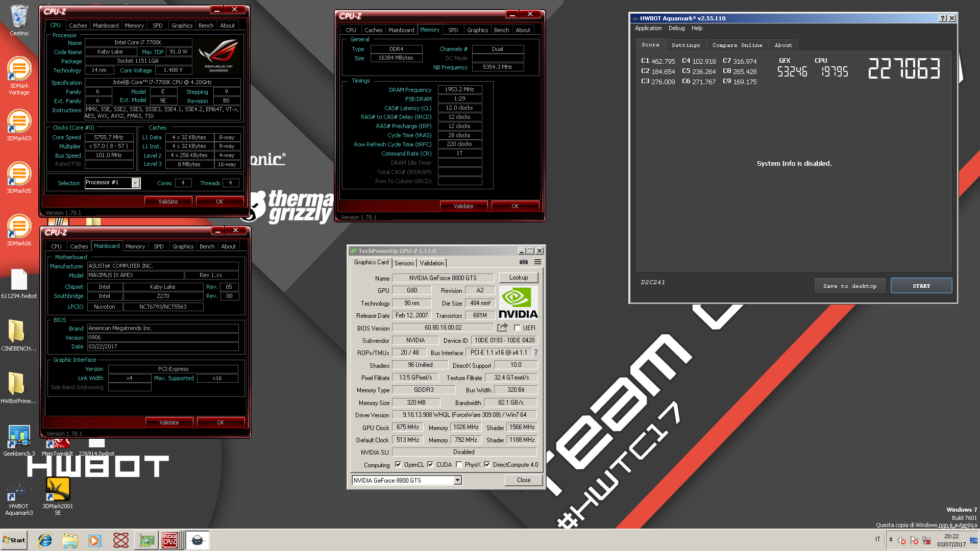Image resolution: width=980 pixels, height=551 pixels.
Task: Open the Application menu in Aquamark
Action: click(x=648, y=29)
